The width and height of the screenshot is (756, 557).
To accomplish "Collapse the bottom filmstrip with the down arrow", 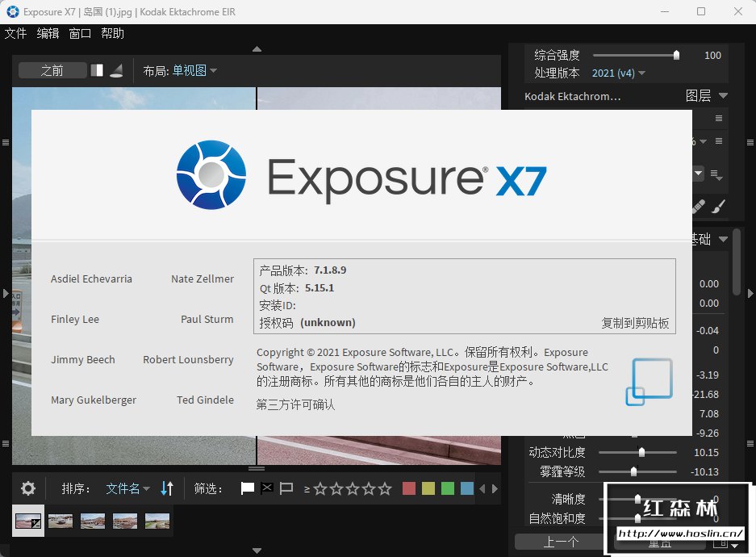I will [x=257, y=551].
